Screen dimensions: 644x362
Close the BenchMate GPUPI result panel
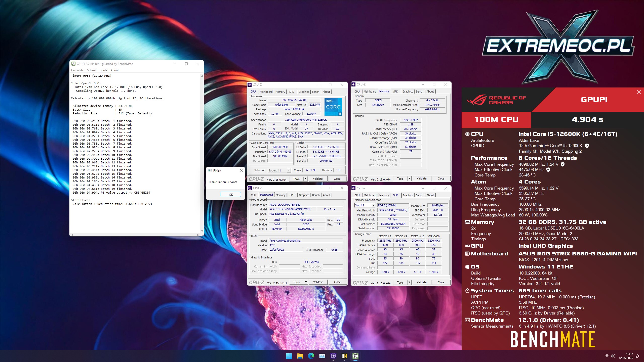coord(639,92)
